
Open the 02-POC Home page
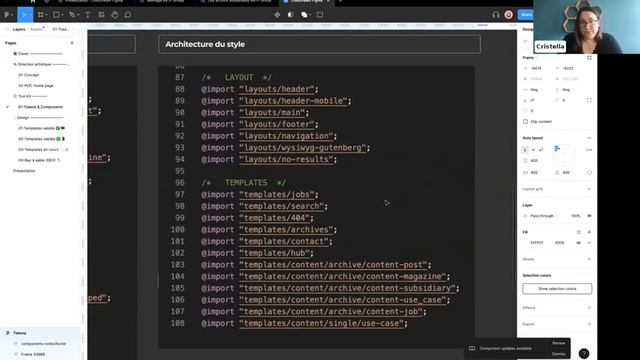point(36,86)
